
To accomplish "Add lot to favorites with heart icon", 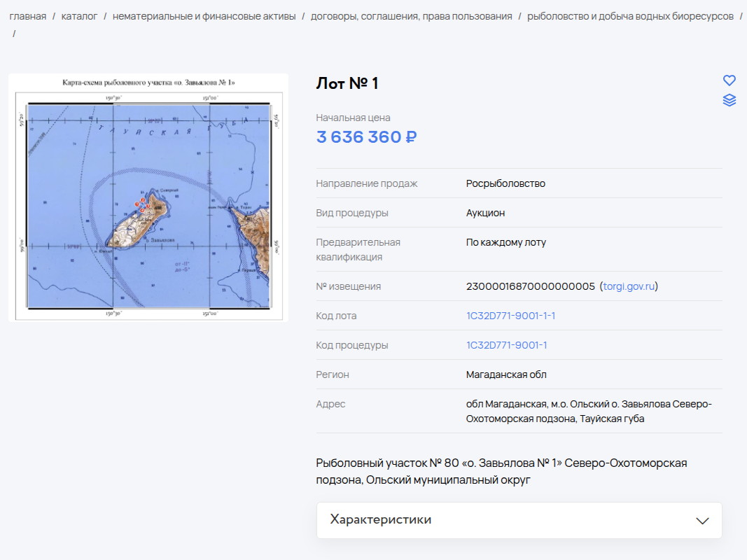I will point(729,80).
